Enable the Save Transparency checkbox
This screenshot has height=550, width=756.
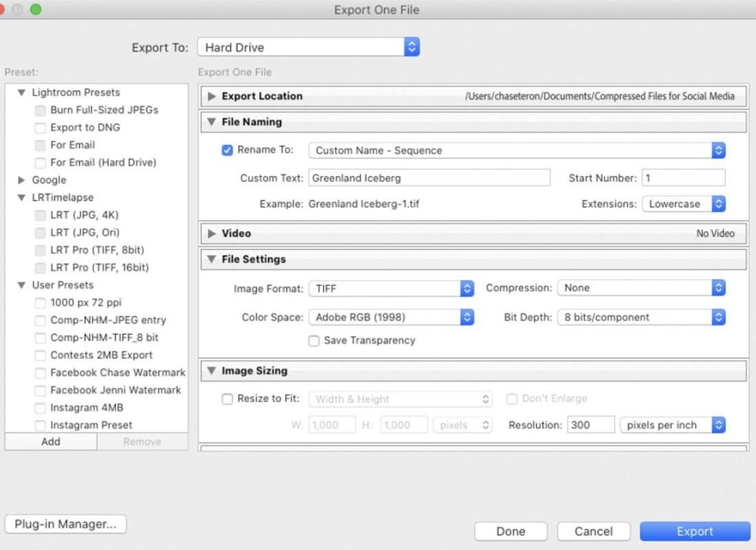pos(314,341)
